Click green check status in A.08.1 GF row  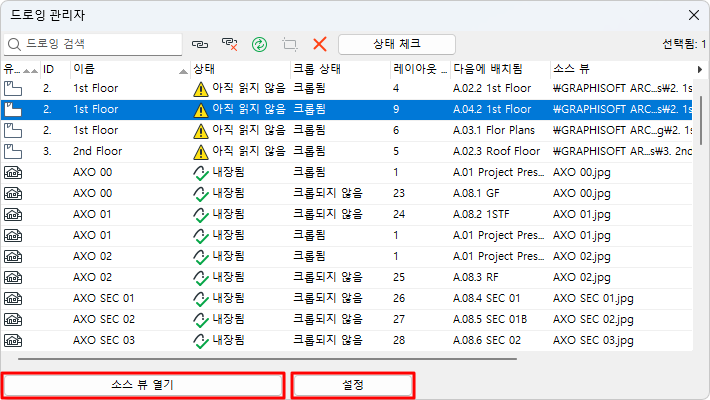pyautogui.click(x=201, y=193)
